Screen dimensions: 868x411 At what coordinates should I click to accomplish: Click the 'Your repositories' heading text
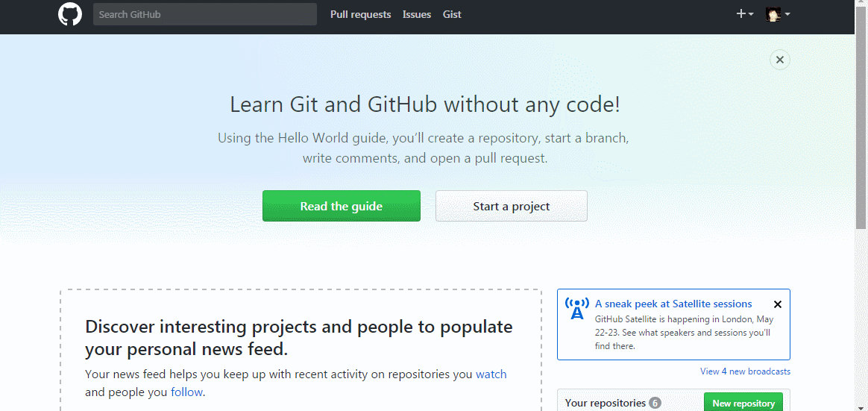(606, 403)
